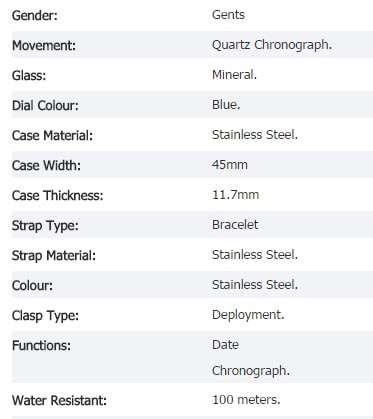The height and width of the screenshot is (419, 373).
Task: Click Stainless Steel next to Colour
Action: pos(255,285)
